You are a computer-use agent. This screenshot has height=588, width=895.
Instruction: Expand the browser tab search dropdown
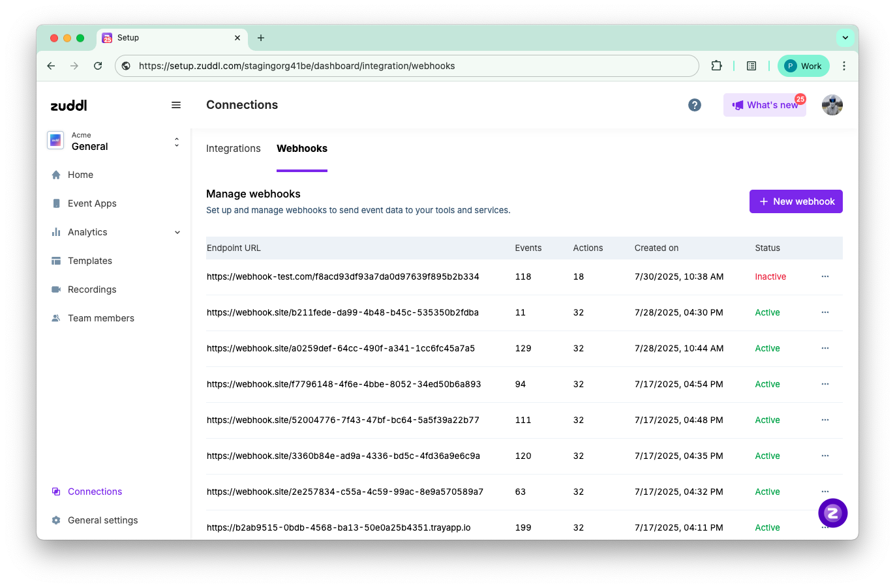pos(845,38)
